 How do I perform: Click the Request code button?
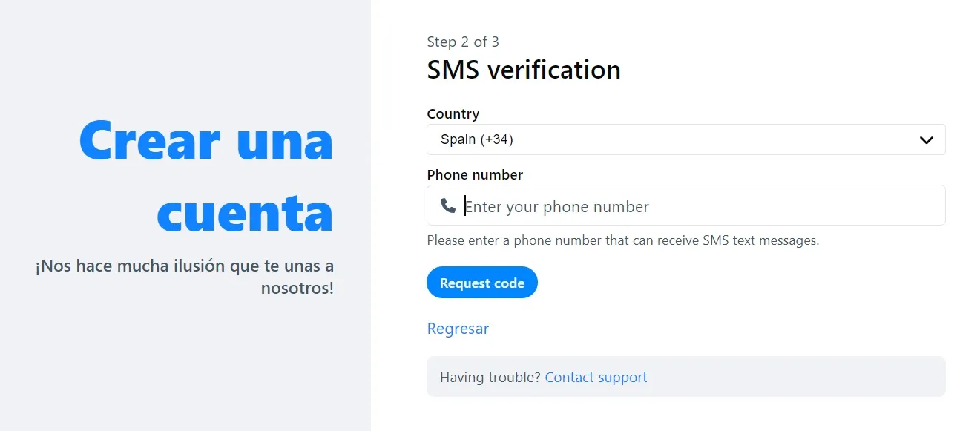pos(482,283)
